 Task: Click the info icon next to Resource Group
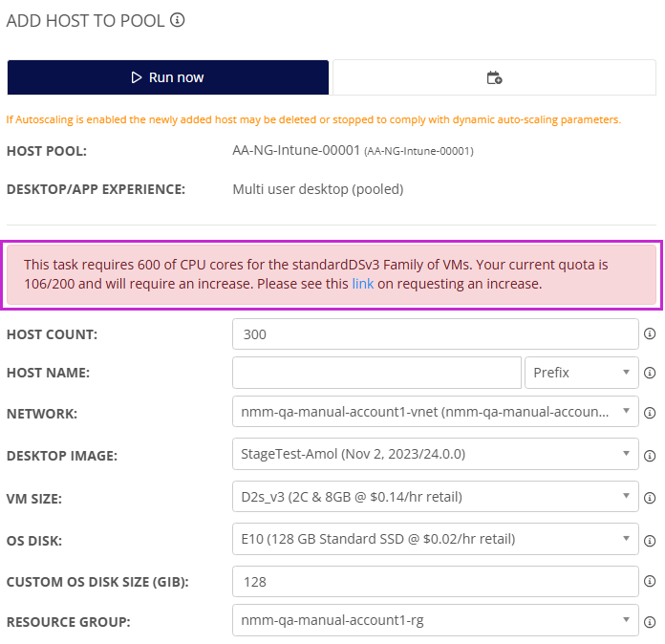650,621
